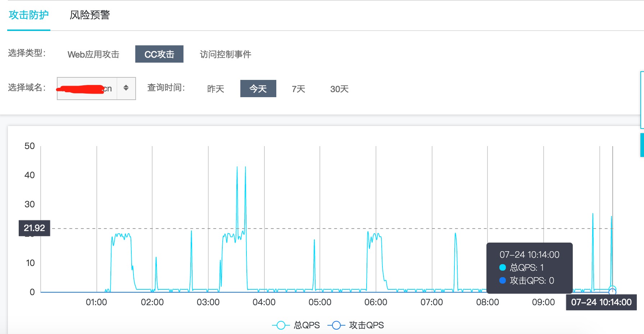Click the 0 y-axis label
The width and height of the screenshot is (644, 334).
click(32, 292)
